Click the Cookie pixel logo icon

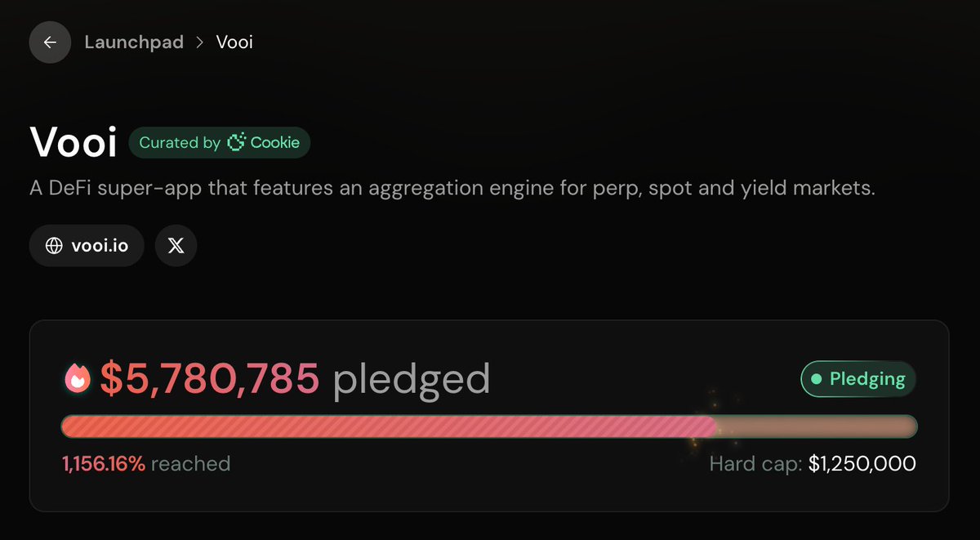pos(236,143)
